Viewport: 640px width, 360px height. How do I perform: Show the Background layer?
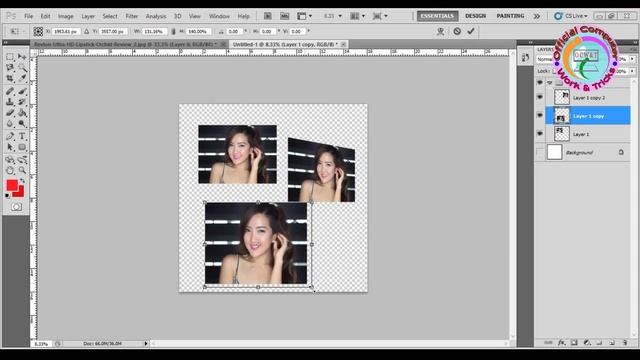coord(540,152)
